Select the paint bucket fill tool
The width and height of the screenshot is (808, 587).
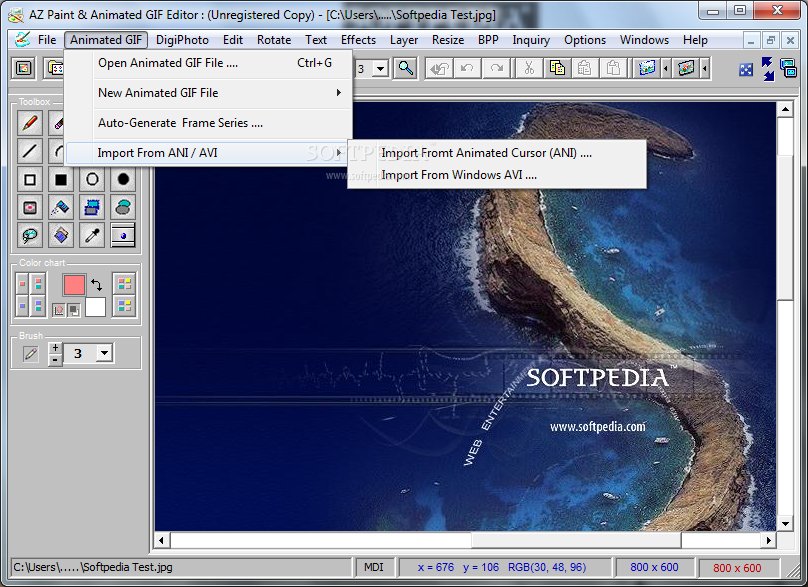(x=61, y=235)
